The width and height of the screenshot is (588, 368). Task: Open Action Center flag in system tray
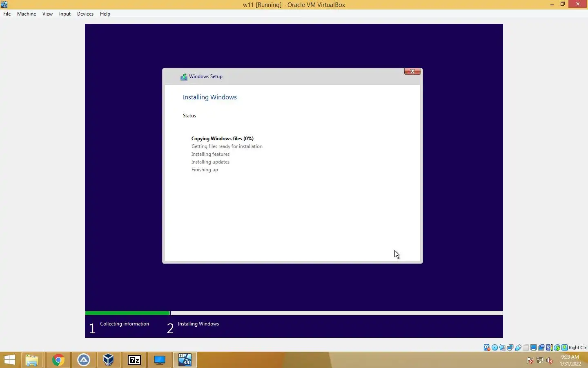pyautogui.click(x=530, y=360)
